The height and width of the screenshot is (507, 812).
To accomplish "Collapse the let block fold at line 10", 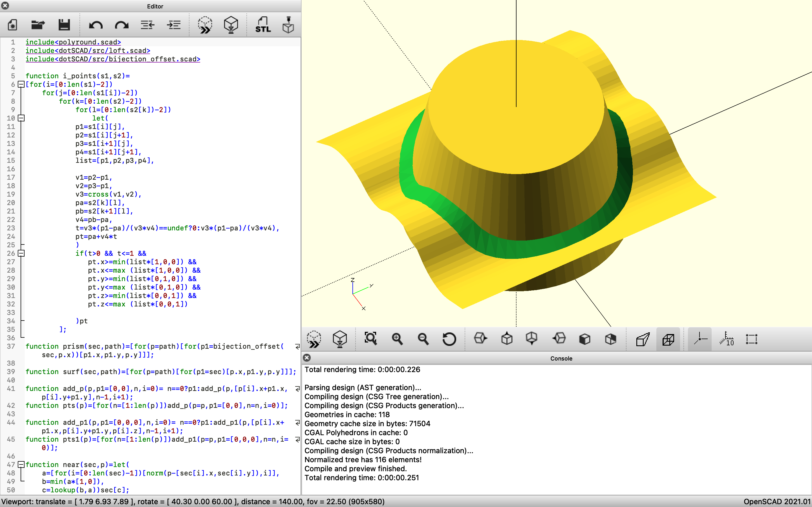I will (x=21, y=118).
